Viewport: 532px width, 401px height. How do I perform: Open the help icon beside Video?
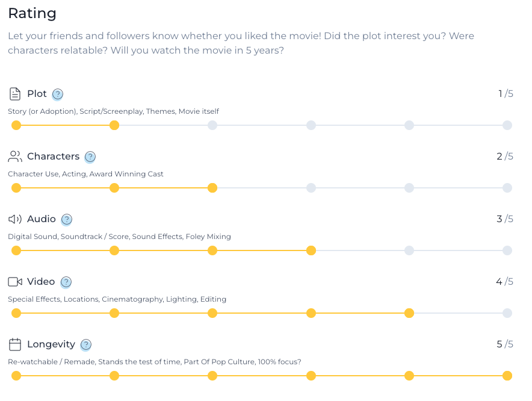(66, 282)
